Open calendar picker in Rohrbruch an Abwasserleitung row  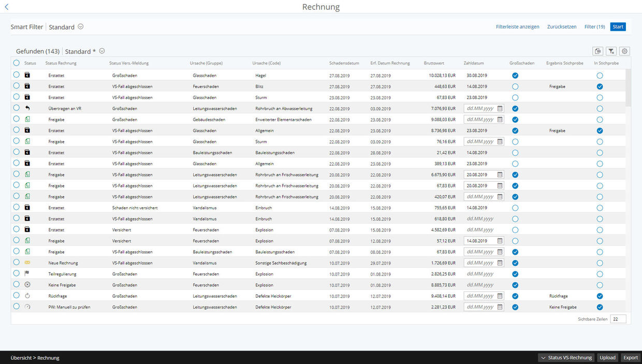tap(500, 109)
